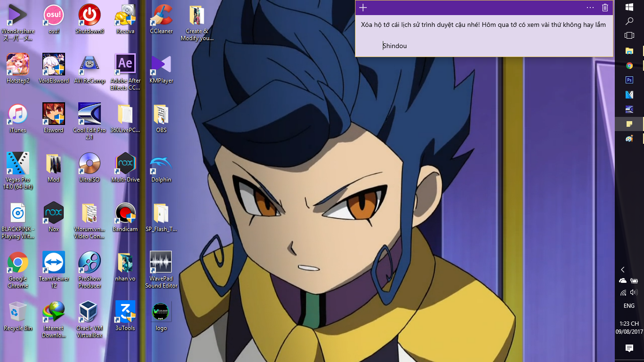Select the Nox player shortcut
The width and height of the screenshot is (644, 362).
click(x=54, y=217)
